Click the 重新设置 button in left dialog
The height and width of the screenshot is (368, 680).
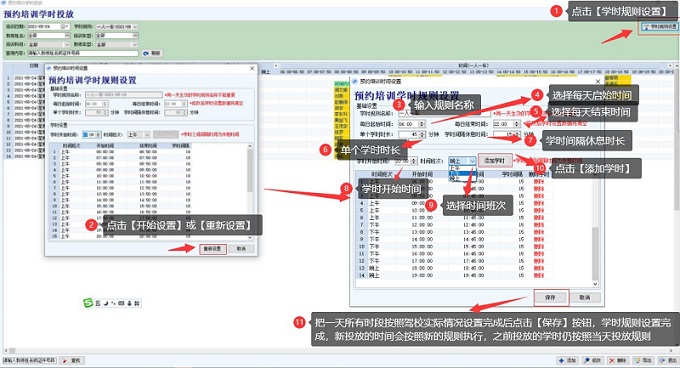(212, 249)
